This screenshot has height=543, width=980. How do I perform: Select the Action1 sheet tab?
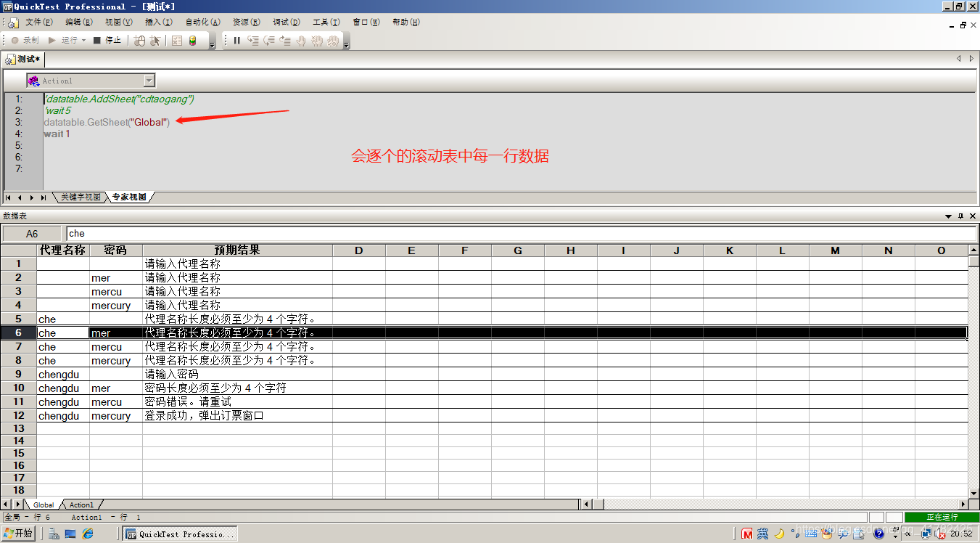tap(81, 505)
